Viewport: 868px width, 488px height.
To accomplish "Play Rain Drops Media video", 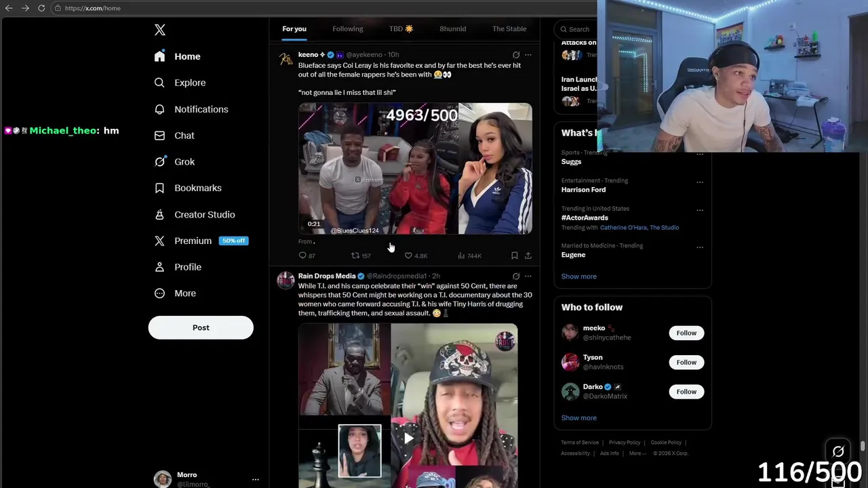I will tap(408, 438).
